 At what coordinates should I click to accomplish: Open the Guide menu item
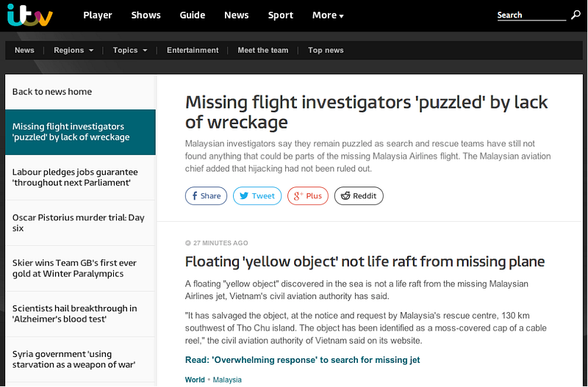[x=193, y=15]
